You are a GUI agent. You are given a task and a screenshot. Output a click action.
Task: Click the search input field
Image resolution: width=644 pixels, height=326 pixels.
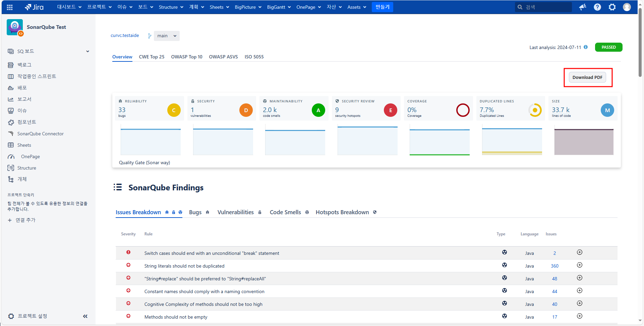click(x=543, y=7)
